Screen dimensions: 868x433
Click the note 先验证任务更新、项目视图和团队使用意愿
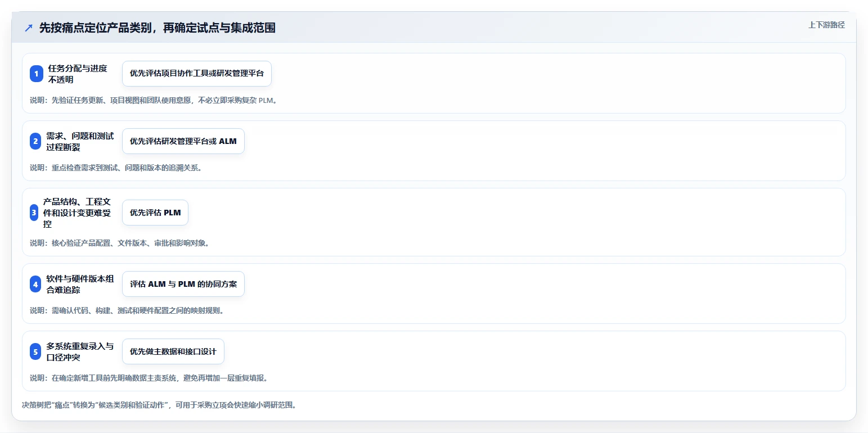point(154,101)
